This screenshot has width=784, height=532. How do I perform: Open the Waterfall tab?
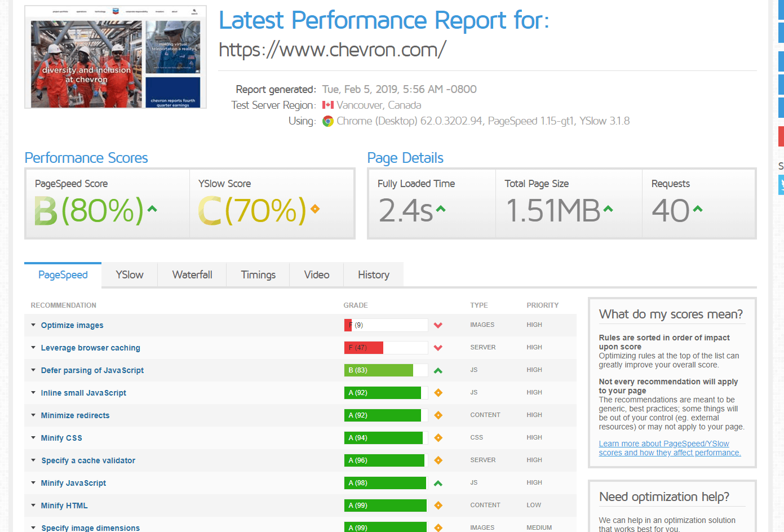pos(192,274)
